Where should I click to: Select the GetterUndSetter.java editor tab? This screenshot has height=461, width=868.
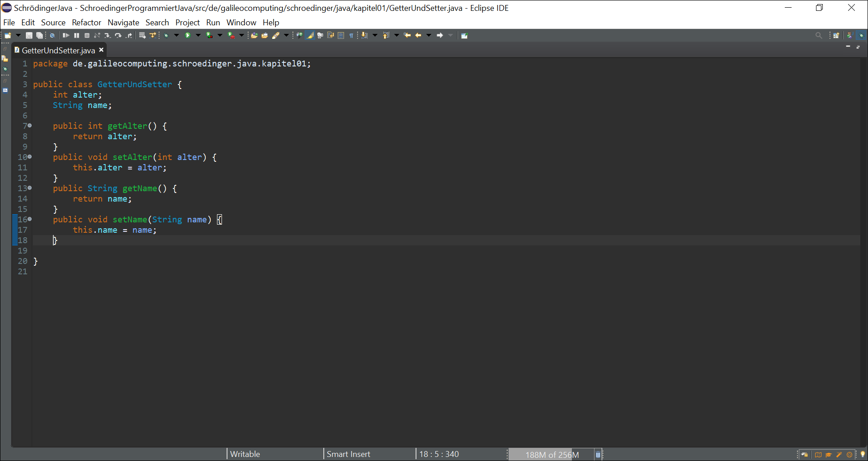click(58, 50)
